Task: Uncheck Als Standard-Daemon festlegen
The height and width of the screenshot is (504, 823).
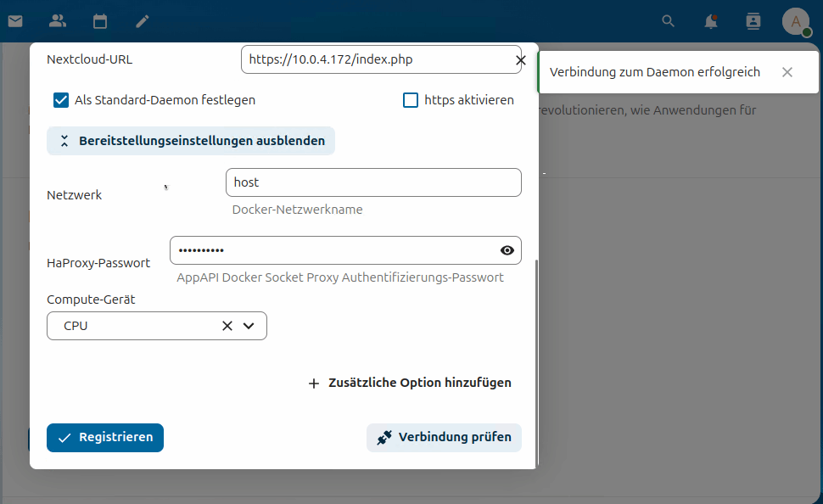Action: tap(61, 100)
